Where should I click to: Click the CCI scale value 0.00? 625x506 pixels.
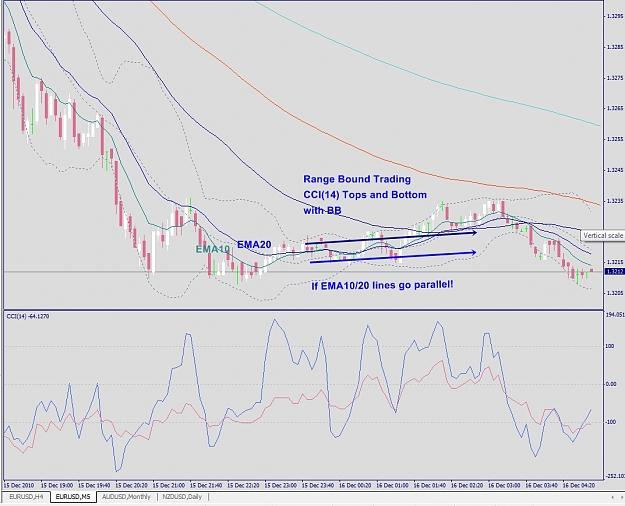(x=611, y=384)
